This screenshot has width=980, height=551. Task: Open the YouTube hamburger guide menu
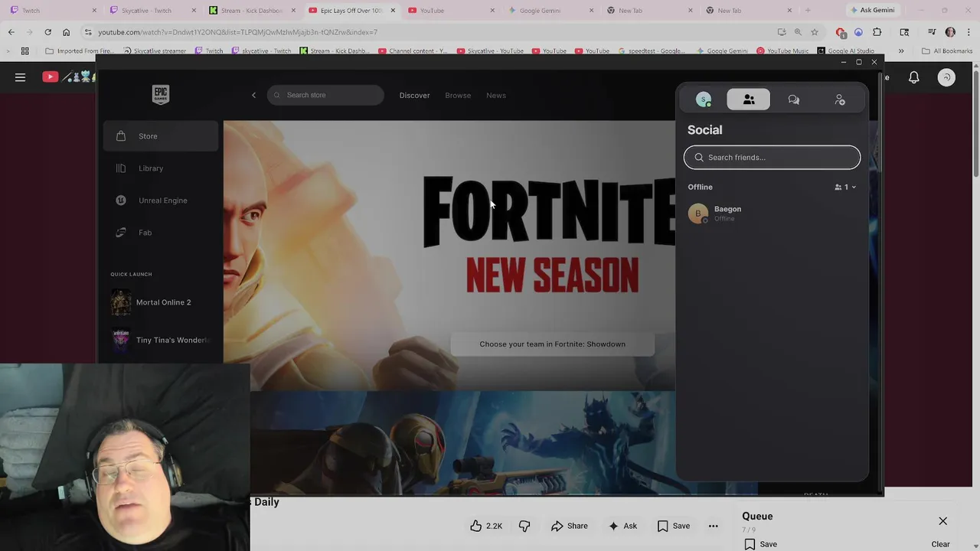[x=21, y=77]
